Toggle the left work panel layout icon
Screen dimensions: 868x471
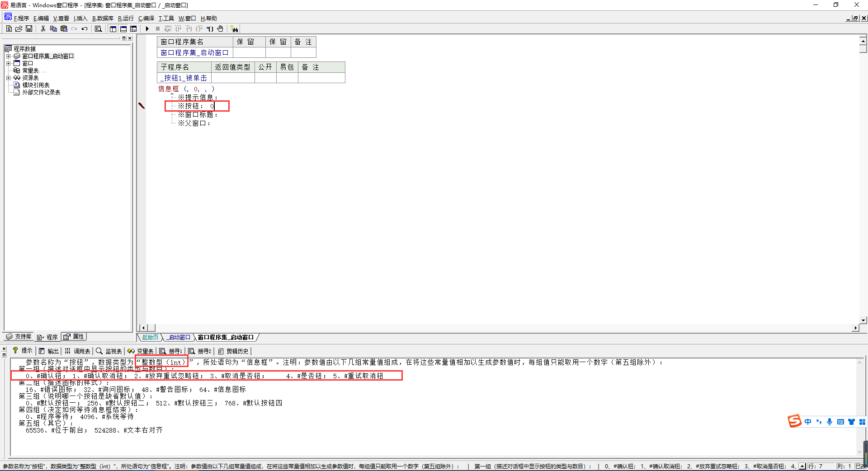(x=113, y=28)
